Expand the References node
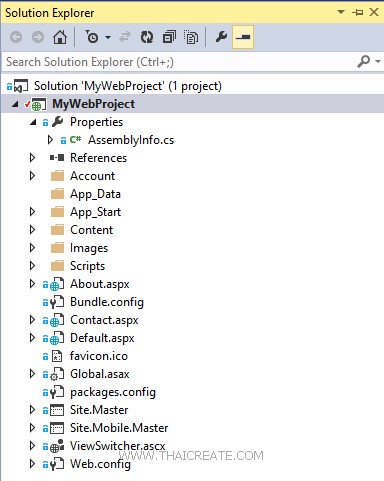 32,158
